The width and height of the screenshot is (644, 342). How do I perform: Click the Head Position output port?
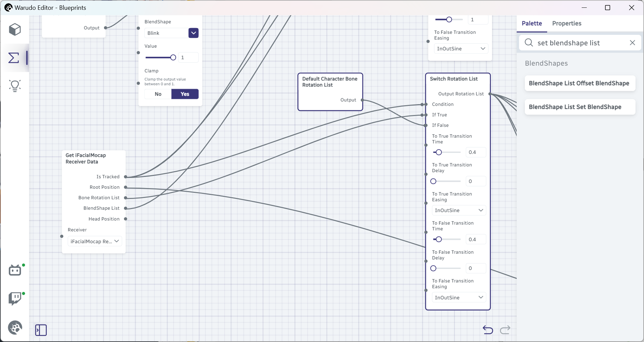(126, 219)
